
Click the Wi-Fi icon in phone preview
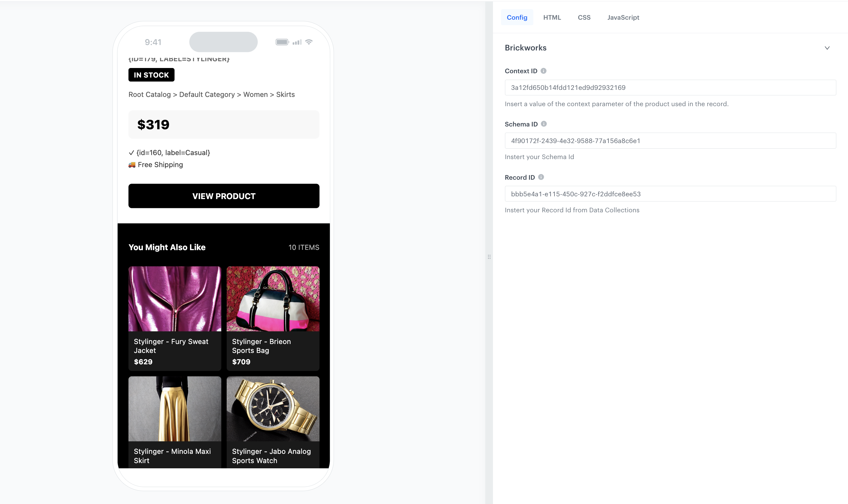309,42
